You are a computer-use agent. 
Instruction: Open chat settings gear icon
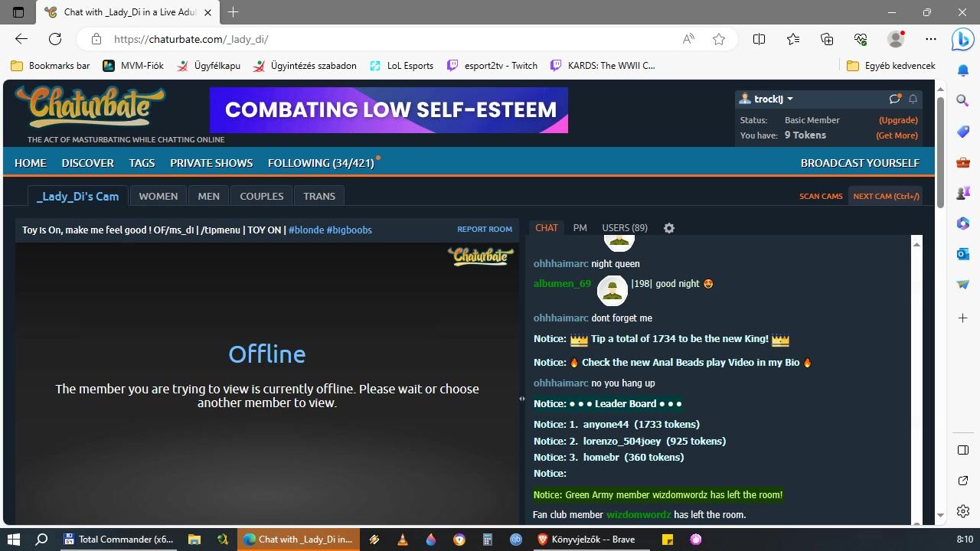click(669, 228)
